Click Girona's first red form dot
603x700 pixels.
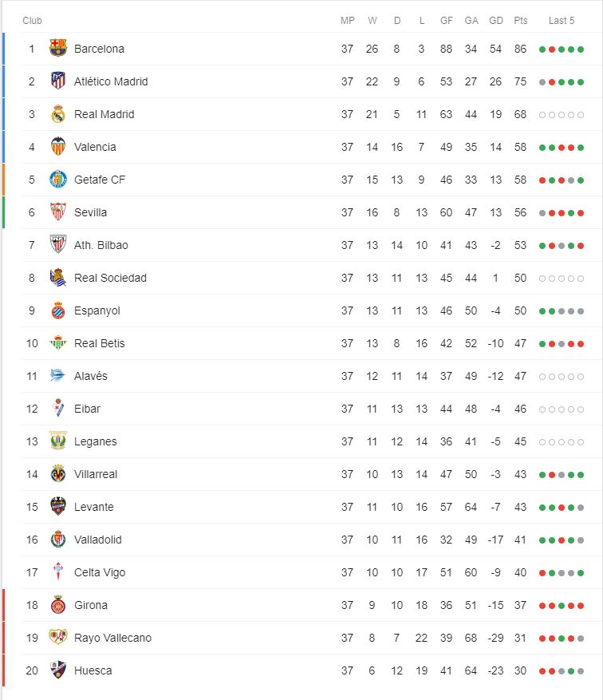coord(542,606)
